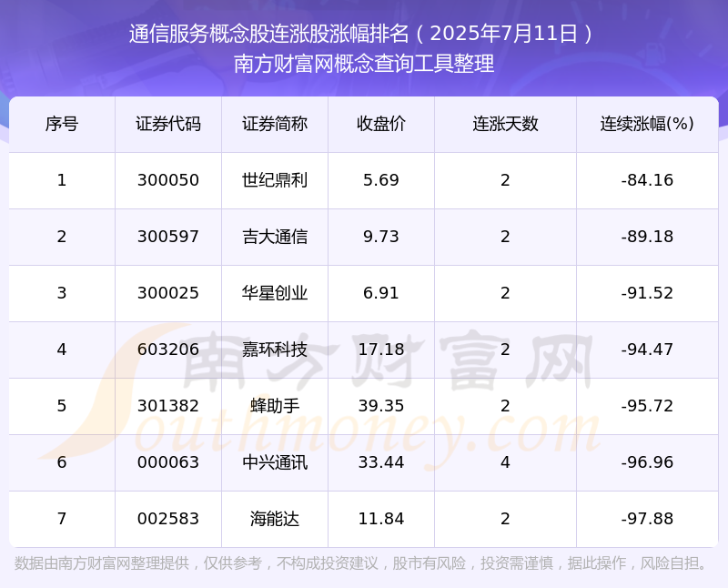Viewport: 728px width, 588px height.
Task: Select stock name 蜂助手
Action: [275, 406]
